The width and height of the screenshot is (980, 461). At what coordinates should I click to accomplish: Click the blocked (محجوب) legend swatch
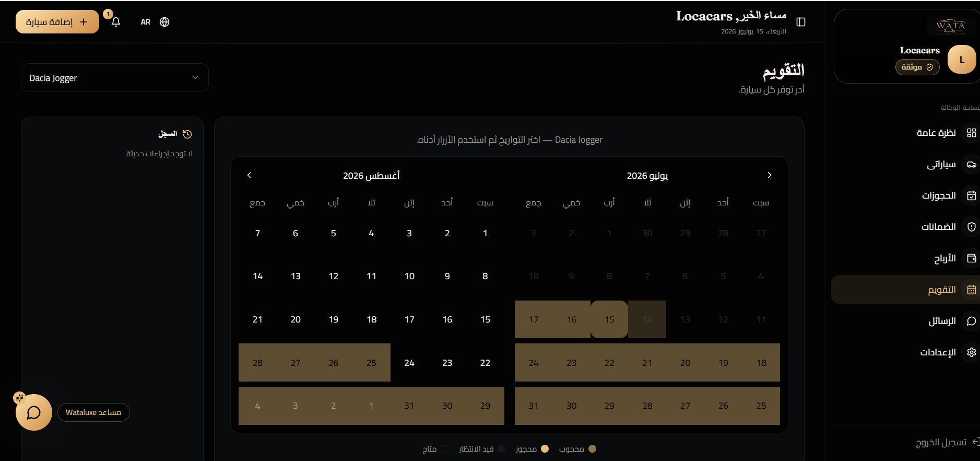(x=592, y=448)
